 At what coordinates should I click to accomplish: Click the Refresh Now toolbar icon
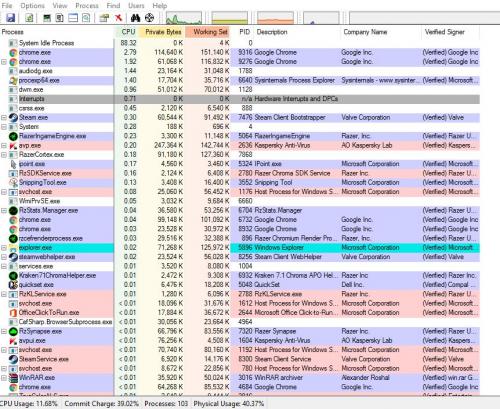coord(29,18)
